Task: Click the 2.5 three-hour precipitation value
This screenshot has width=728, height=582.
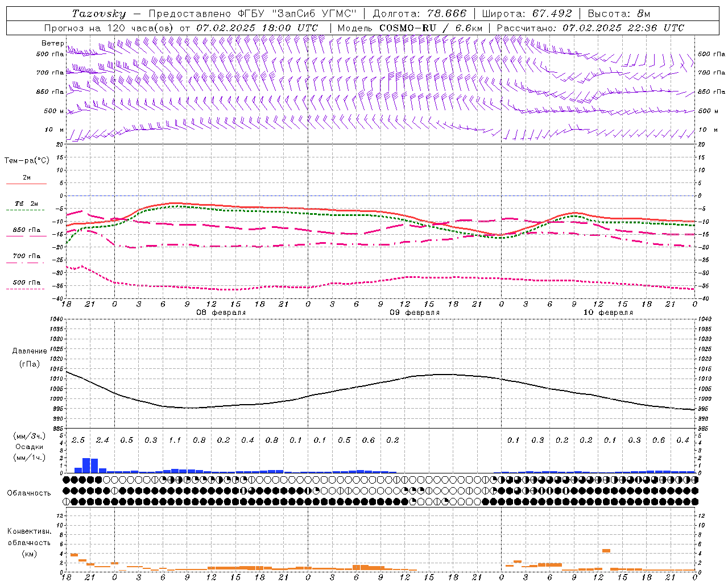Action: coord(78,440)
